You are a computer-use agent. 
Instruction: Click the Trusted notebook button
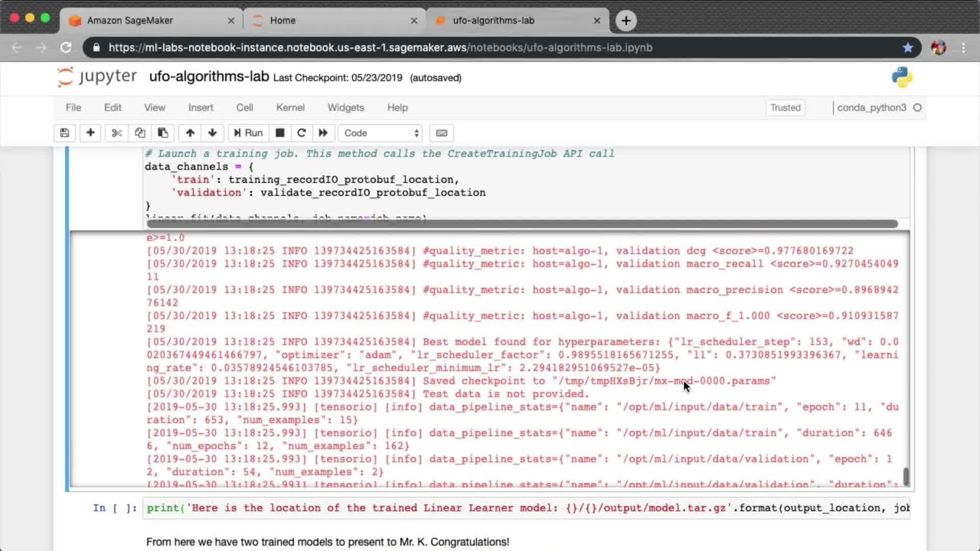[785, 108]
